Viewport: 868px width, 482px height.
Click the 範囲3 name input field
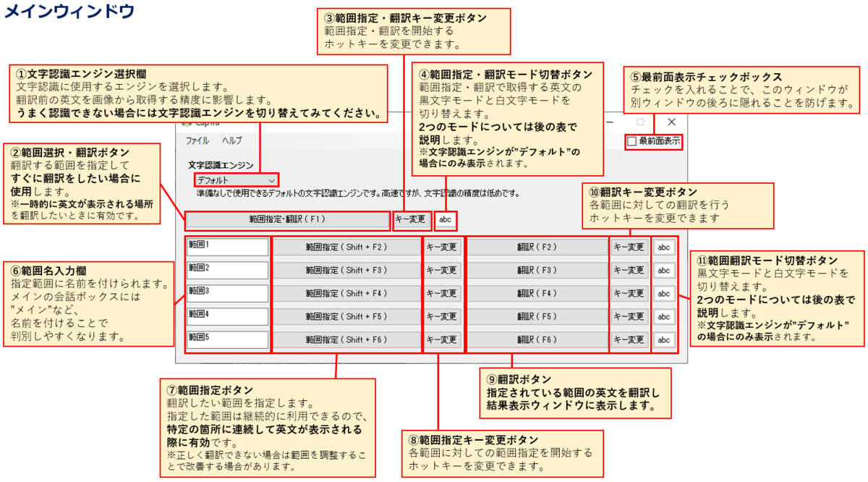tap(227, 293)
